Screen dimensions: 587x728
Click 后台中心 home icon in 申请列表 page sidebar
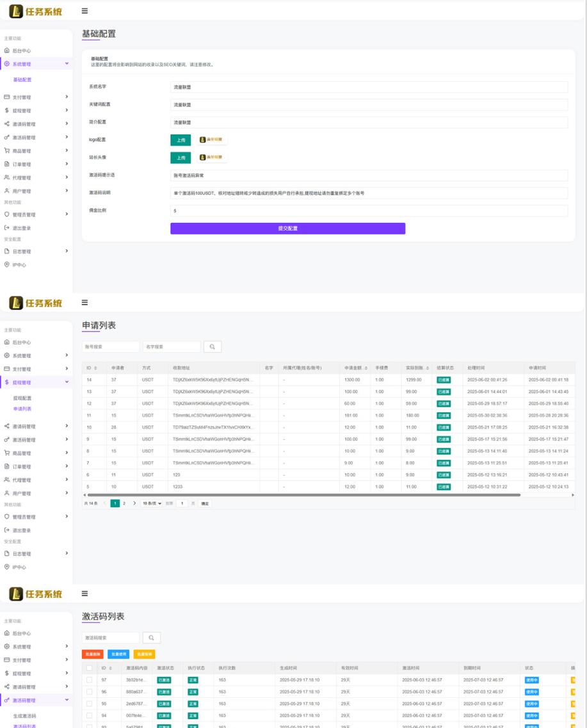click(7, 343)
